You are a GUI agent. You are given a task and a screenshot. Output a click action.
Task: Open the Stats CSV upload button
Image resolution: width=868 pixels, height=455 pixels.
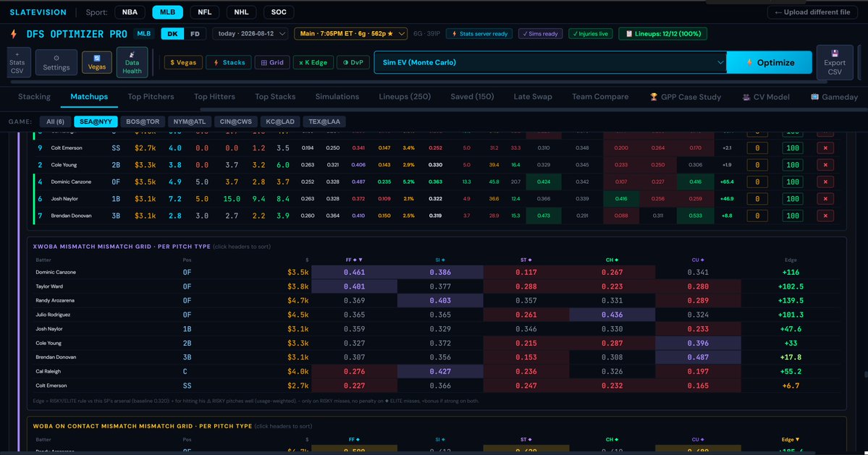coord(17,62)
